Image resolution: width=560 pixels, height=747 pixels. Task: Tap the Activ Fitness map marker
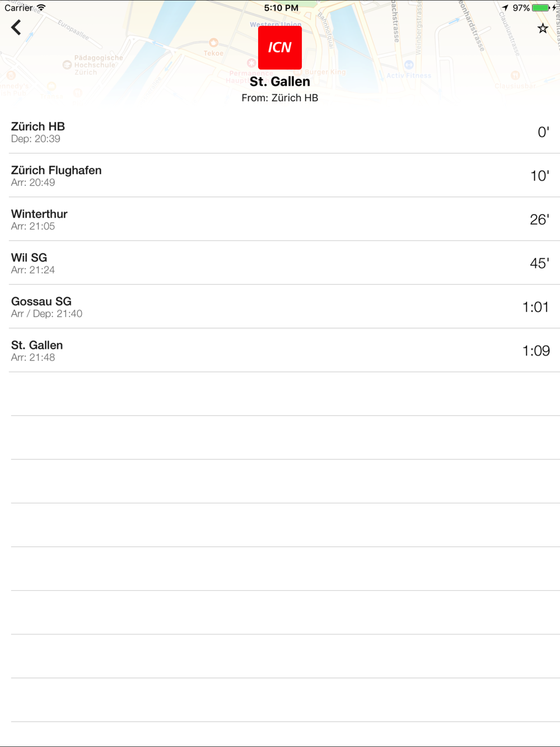pyautogui.click(x=409, y=65)
